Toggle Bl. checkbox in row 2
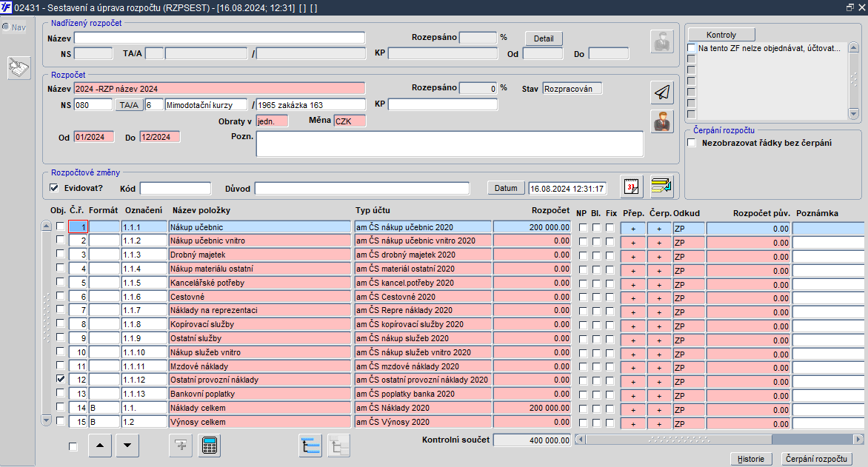The width and height of the screenshot is (868, 467). point(596,241)
